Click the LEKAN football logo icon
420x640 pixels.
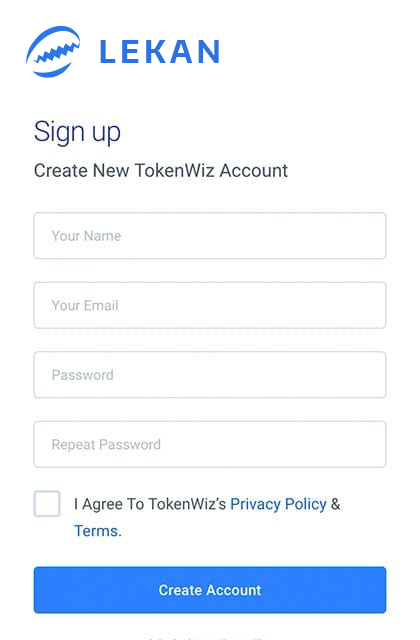tap(53, 51)
